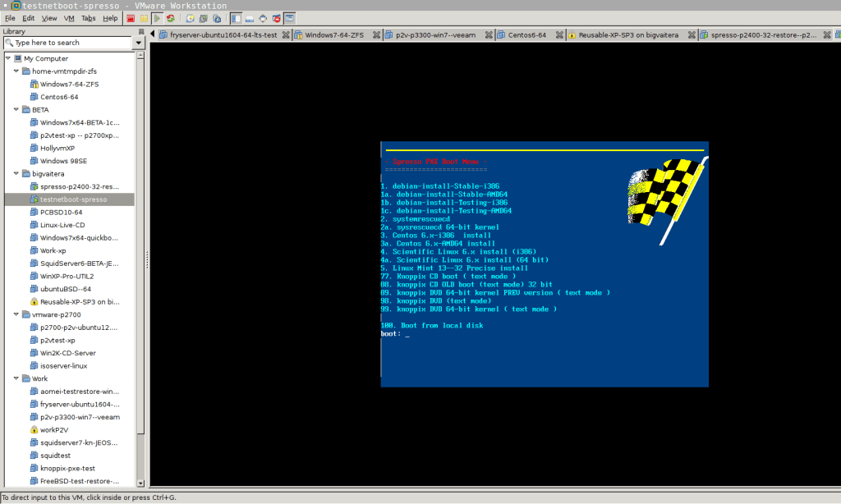Viewport: 841px width, 504px height.
Task: Take a snapshot with the clock icon
Action: 190,18
